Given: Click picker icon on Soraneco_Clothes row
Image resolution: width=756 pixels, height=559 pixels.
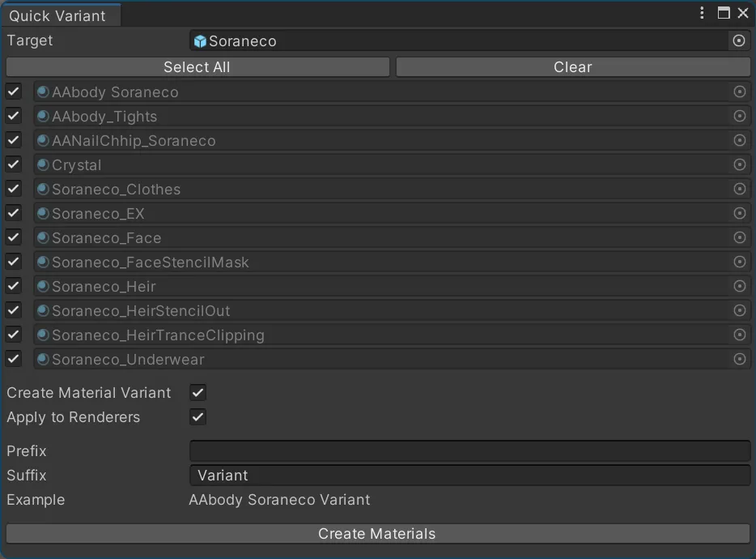Looking at the screenshot, I should coord(738,189).
